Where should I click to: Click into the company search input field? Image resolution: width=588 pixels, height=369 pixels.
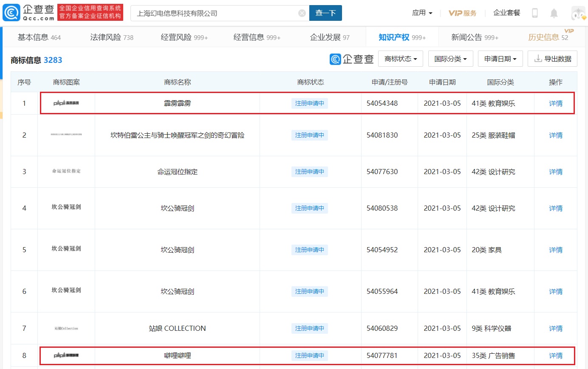tap(215, 13)
